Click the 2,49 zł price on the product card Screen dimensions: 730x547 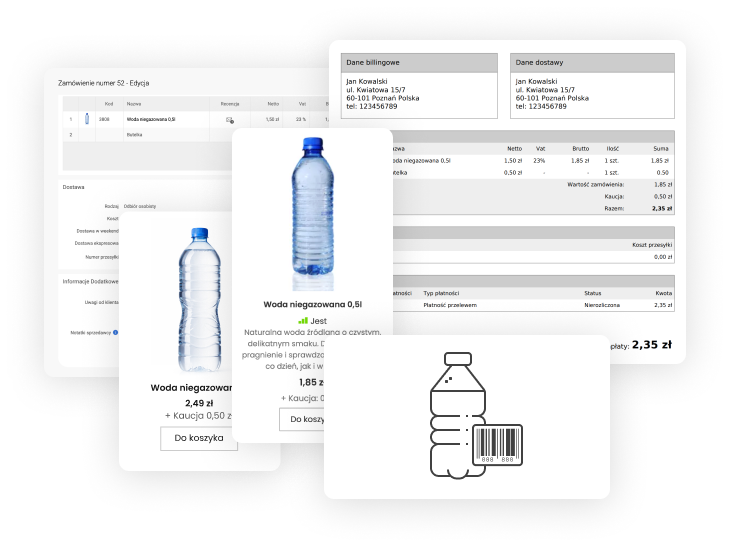[x=199, y=403]
